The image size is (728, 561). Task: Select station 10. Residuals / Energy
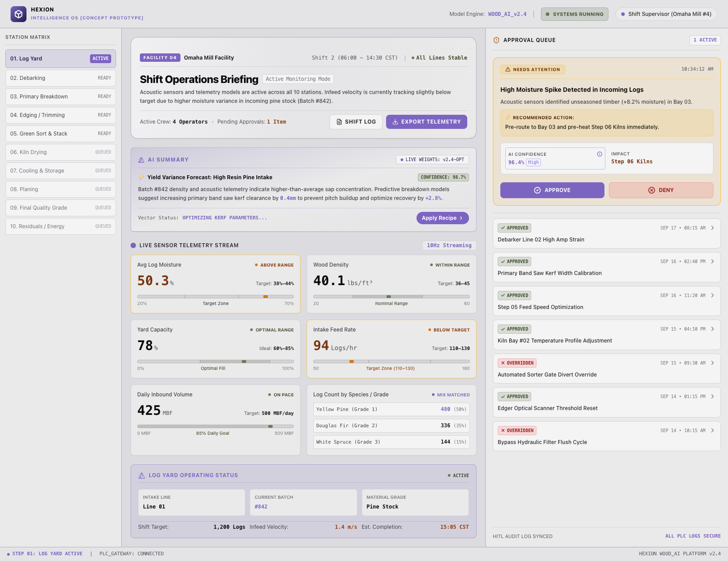coord(60,226)
